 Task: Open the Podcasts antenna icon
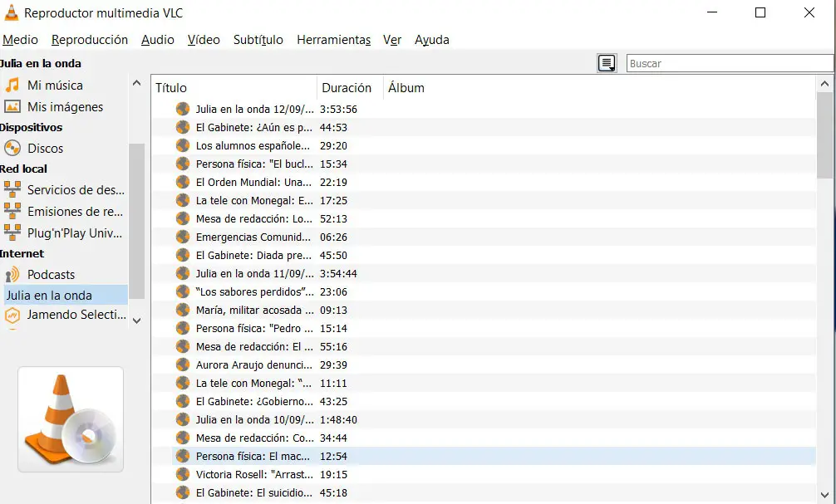(12, 274)
